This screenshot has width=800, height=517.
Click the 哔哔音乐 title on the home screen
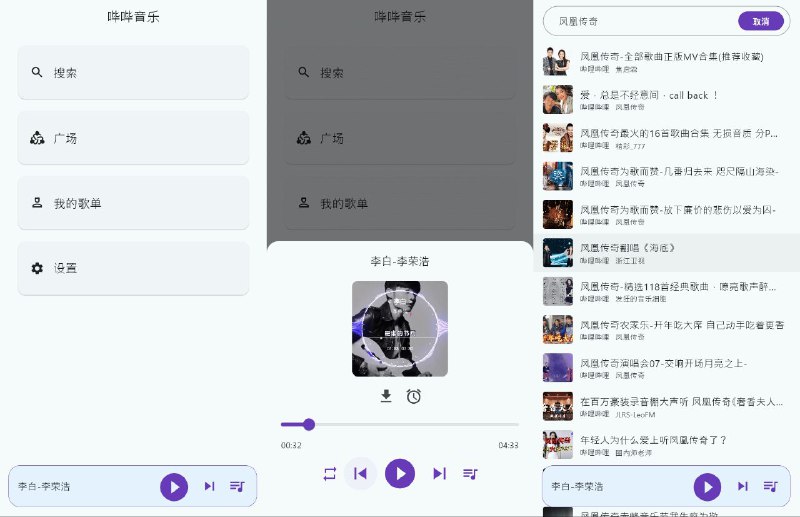pyautogui.click(x=133, y=17)
